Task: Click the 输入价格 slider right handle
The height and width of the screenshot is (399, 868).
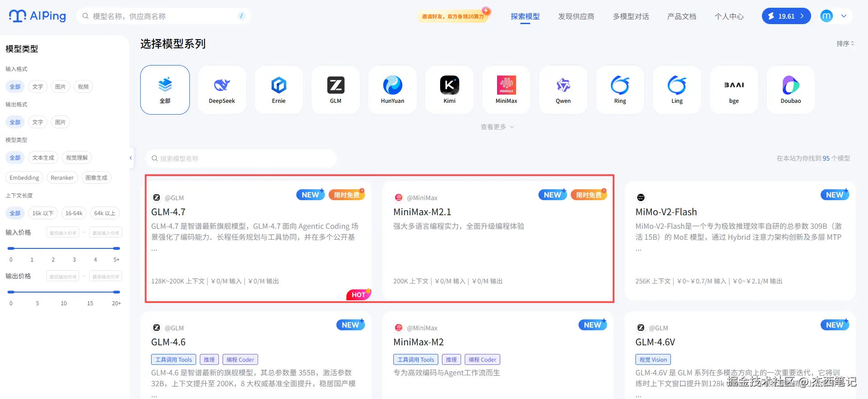Action: tap(117, 248)
